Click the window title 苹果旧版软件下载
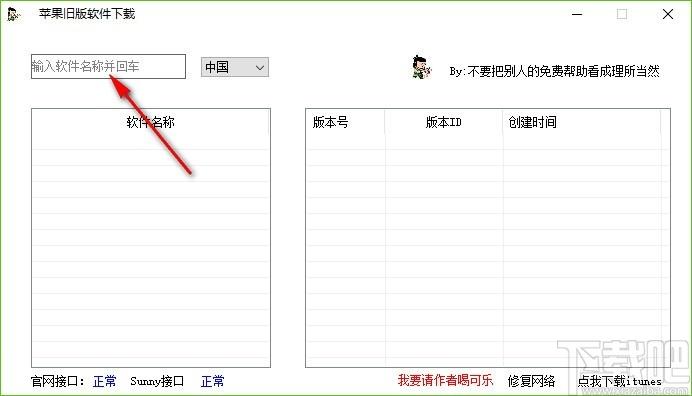Image resolution: width=692 pixels, height=396 pixels. [x=87, y=14]
